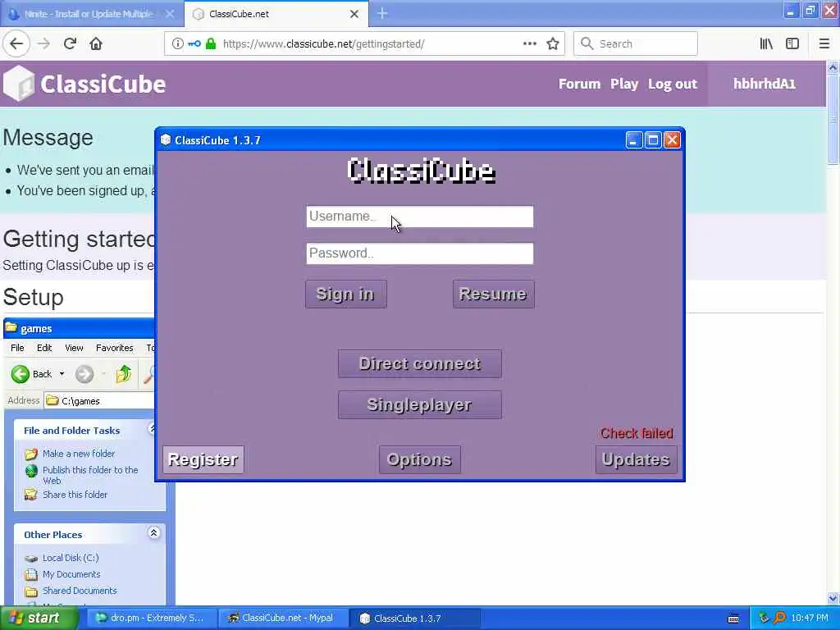Click the browser URL address bar
This screenshot has height=630, width=840.
(x=364, y=43)
